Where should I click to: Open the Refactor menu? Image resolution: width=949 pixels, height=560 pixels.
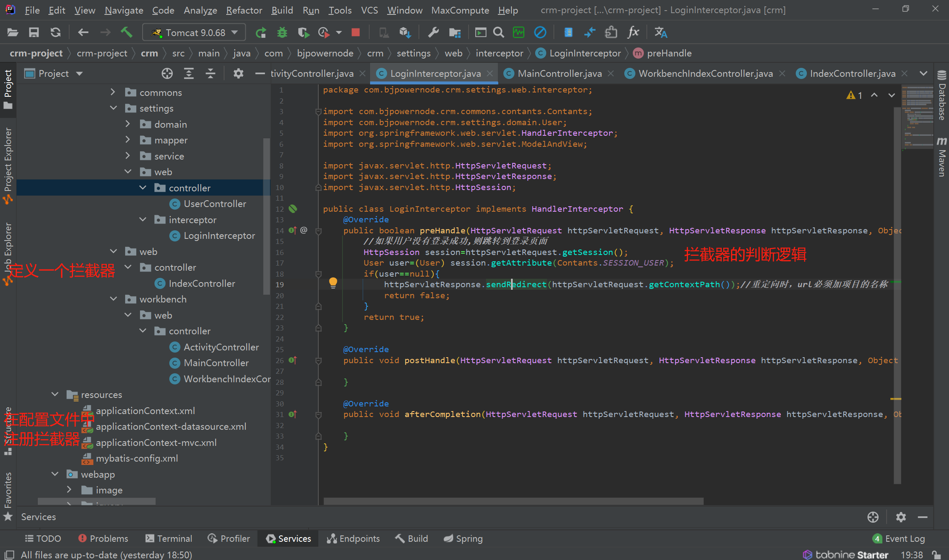244,10
